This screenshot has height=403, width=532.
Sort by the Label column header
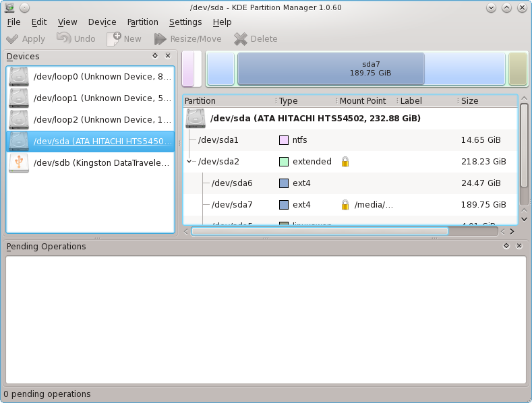tap(427, 101)
